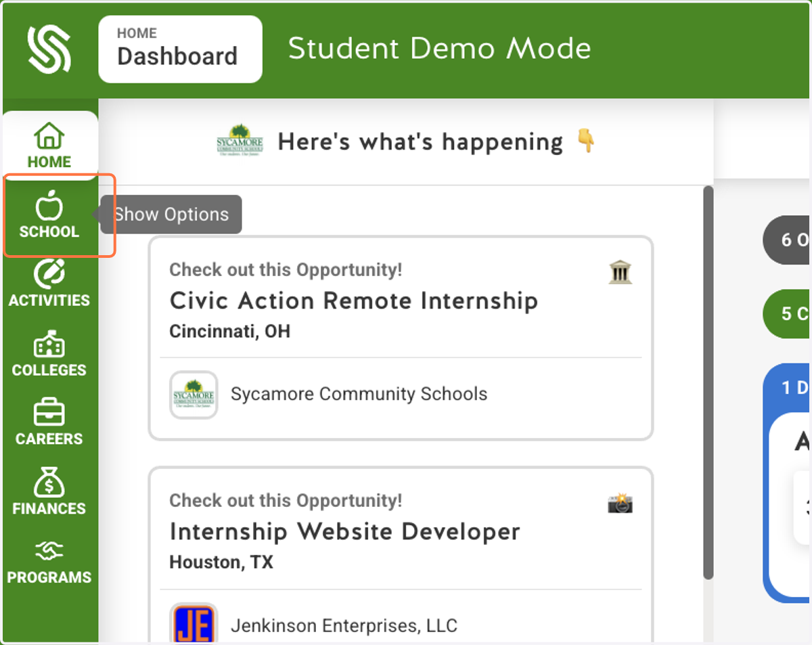Click the app logo in the header

(x=49, y=49)
